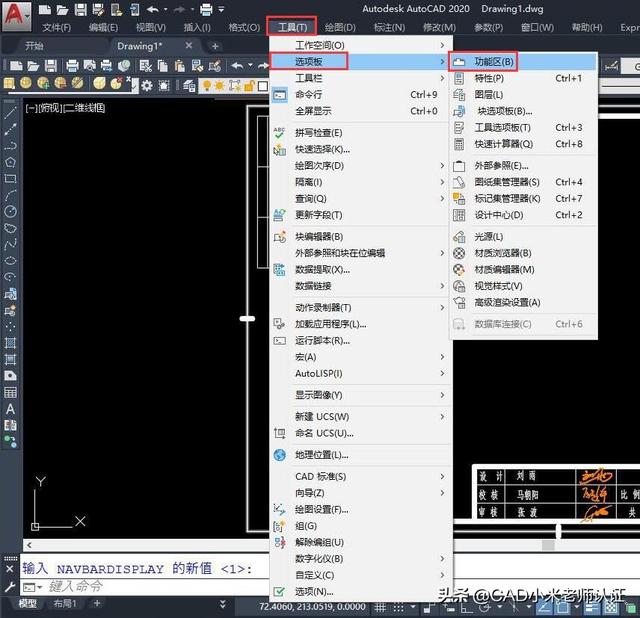Open the Draw(D) menu
The width and height of the screenshot is (640, 618).
(x=340, y=27)
